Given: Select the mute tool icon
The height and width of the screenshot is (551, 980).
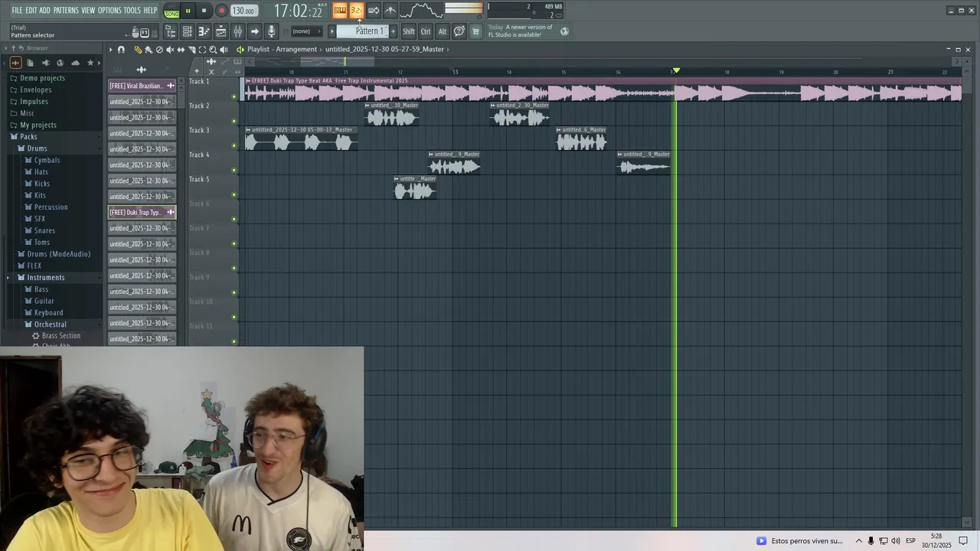Looking at the screenshot, I should [x=170, y=49].
